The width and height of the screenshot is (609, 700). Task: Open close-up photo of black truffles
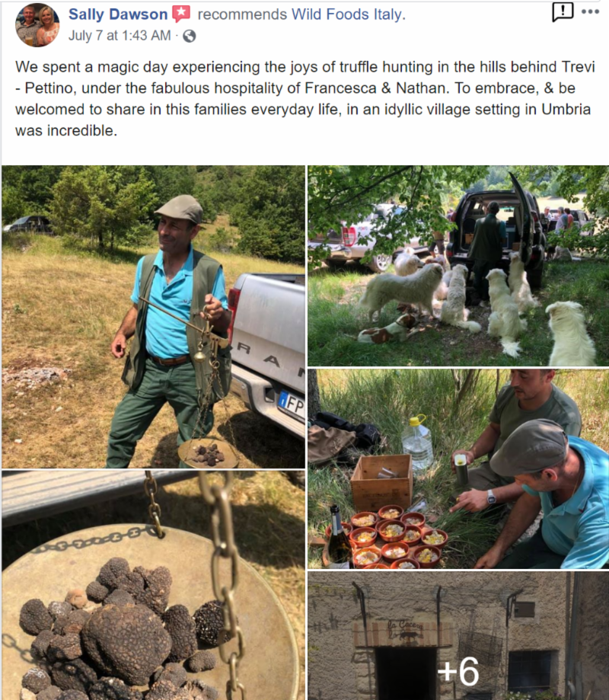point(154,585)
